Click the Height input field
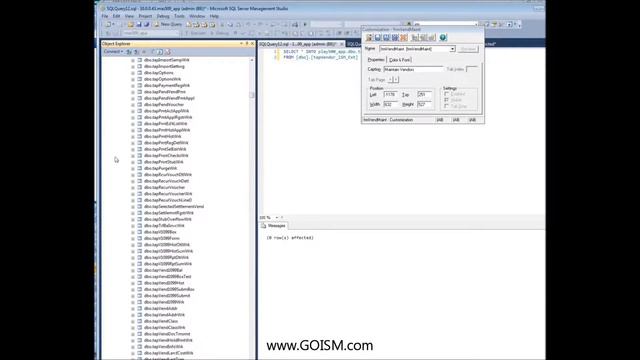This screenshot has height=360, width=640. point(424,105)
